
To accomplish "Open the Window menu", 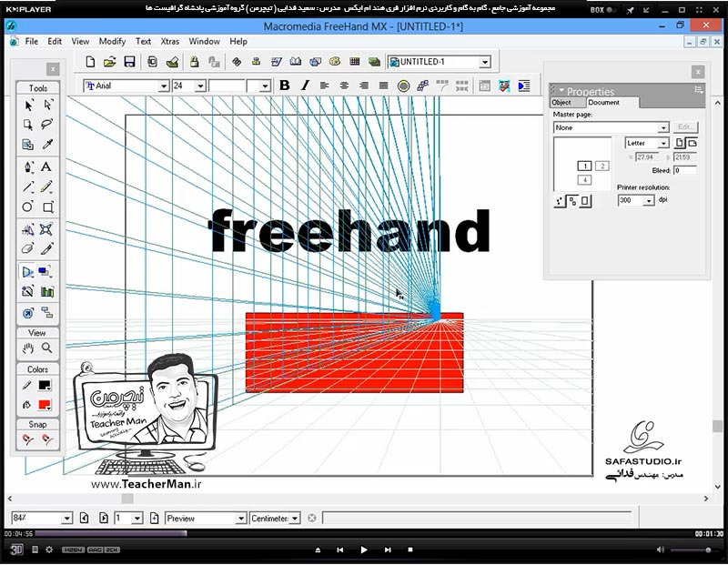I will (x=204, y=41).
